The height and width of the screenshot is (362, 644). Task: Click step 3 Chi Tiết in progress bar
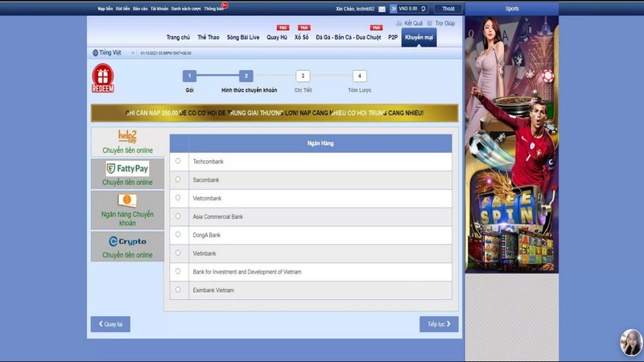click(302, 76)
